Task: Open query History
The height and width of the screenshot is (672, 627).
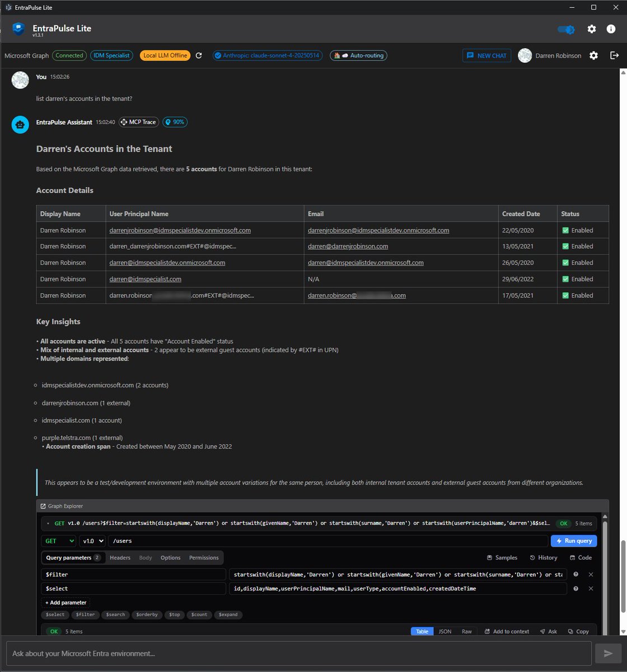Action: click(x=544, y=558)
